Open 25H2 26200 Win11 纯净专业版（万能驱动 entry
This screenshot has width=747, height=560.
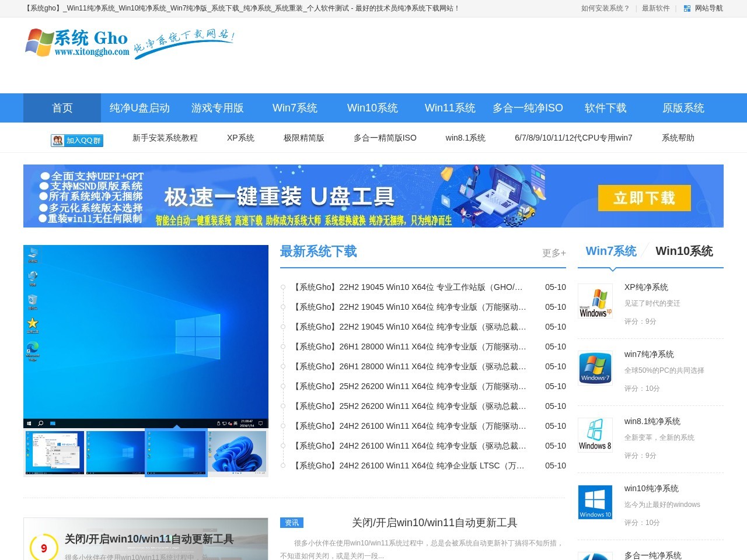[409, 386]
